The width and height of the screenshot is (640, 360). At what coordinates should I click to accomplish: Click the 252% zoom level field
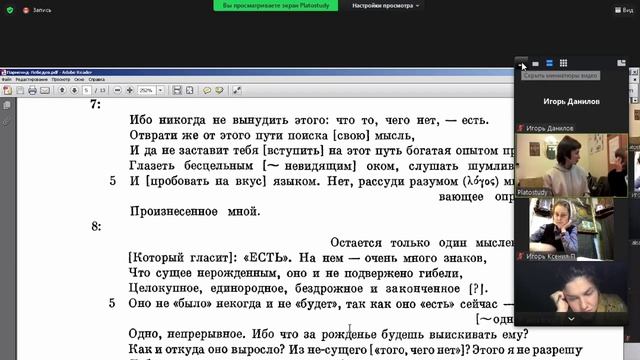147,90
